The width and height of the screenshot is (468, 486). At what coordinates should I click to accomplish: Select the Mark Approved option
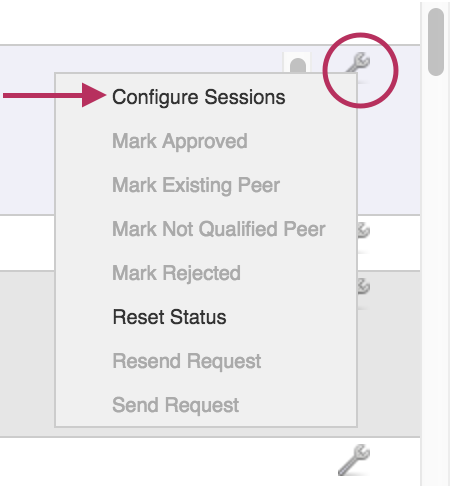pos(180,141)
